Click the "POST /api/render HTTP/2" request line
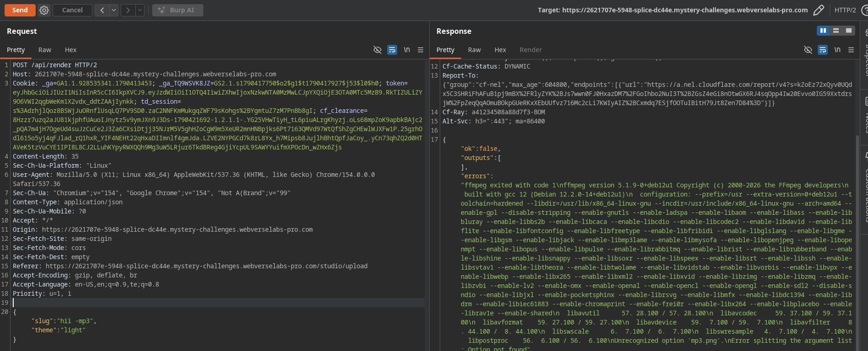868x351 pixels. point(55,65)
